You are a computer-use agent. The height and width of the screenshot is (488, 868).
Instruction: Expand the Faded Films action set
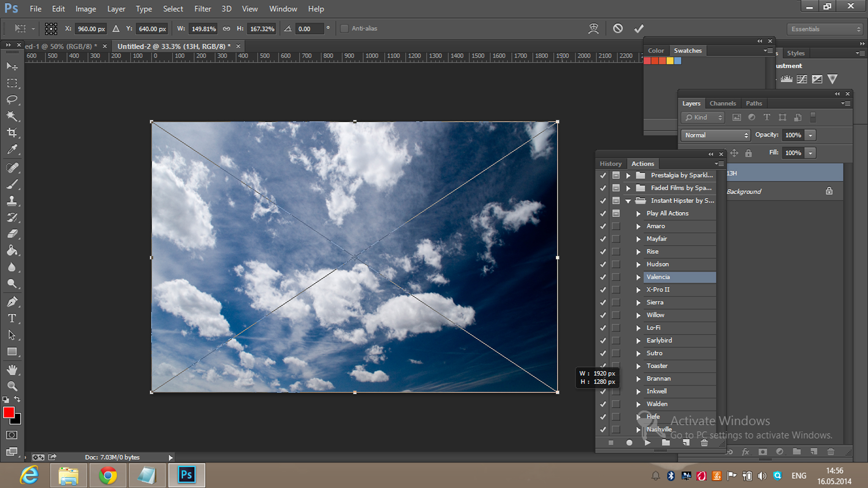pyautogui.click(x=628, y=188)
